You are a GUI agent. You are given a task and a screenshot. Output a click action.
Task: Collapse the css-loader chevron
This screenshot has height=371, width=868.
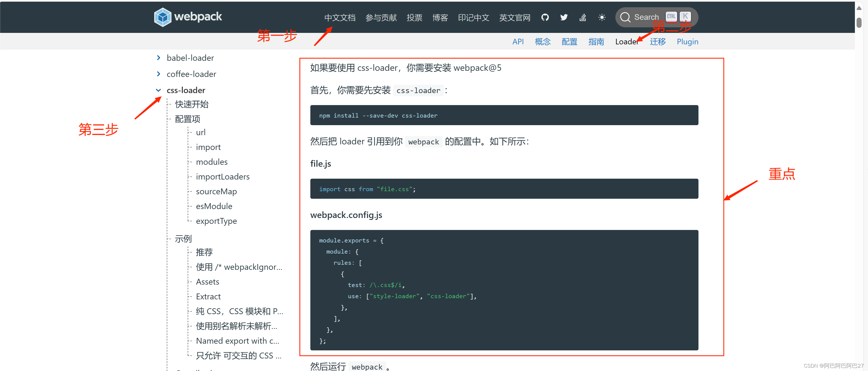pos(158,90)
